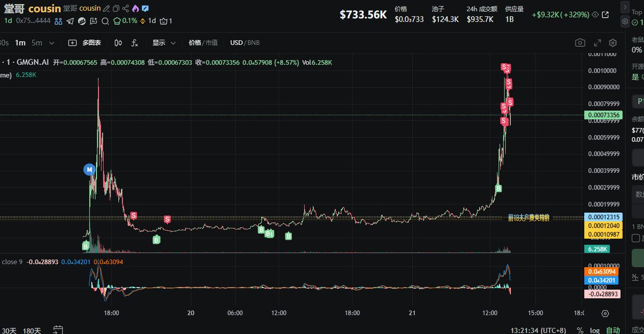Click the topmost red S sell marker at peak

pos(504,66)
